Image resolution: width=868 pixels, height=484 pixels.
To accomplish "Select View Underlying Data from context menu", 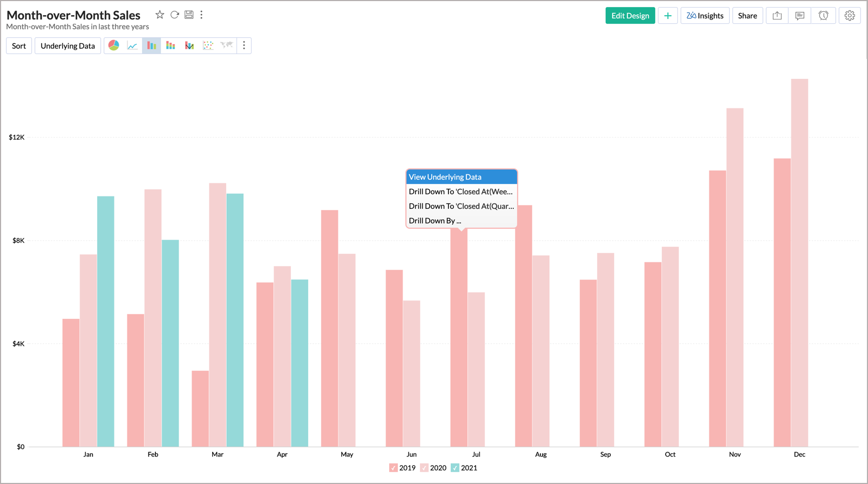I will click(462, 177).
